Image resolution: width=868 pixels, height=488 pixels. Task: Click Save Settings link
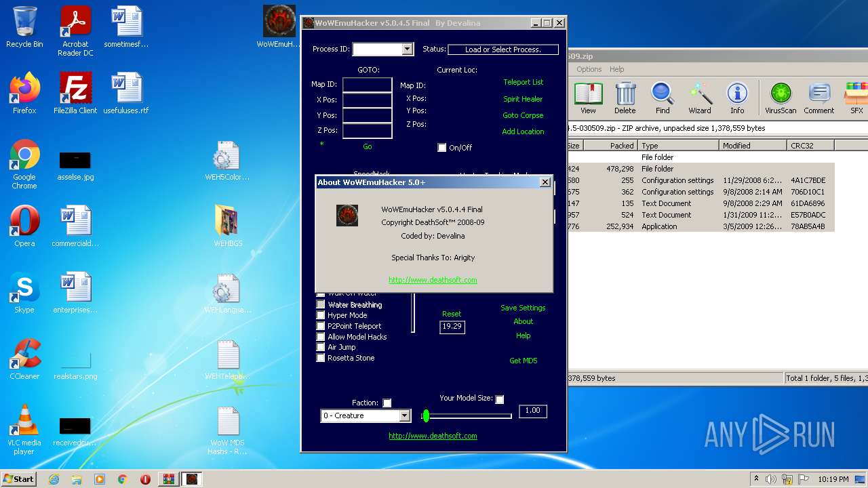(x=523, y=308)
